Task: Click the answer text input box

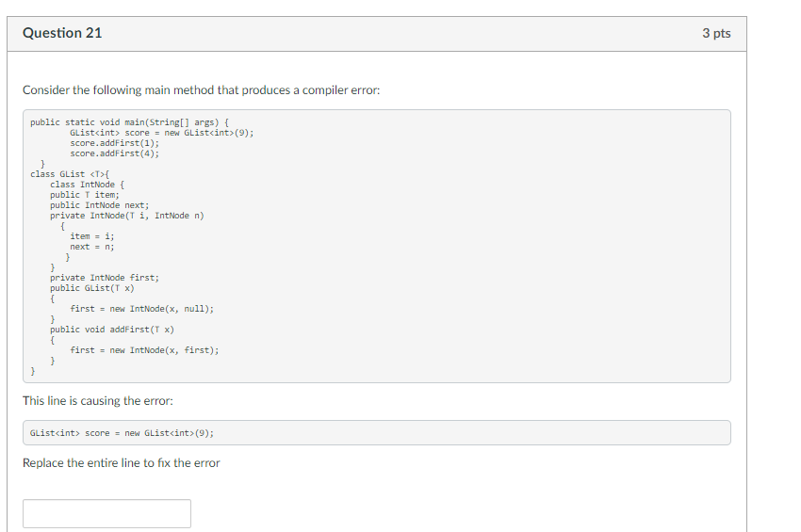Action: pos(106,513)
